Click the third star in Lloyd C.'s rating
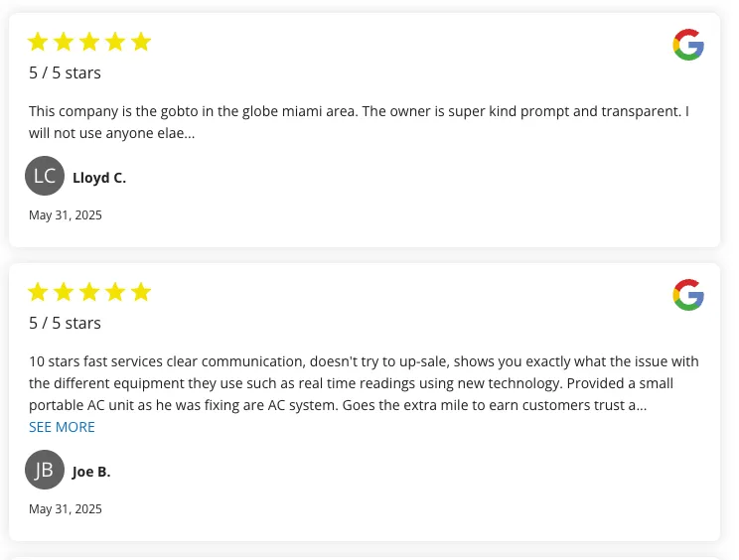This screenshot has width=739, height=560. point(89,42)
